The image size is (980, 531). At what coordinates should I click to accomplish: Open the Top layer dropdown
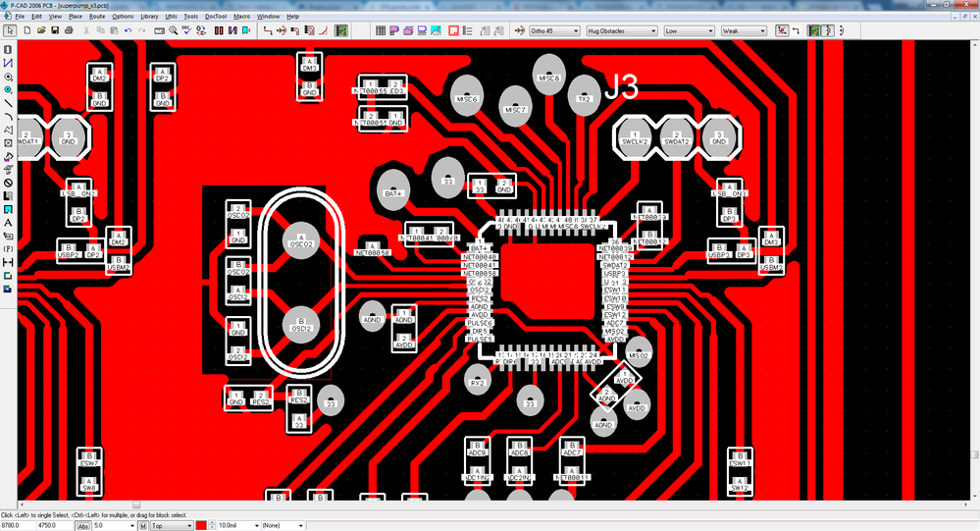[172, 526]
